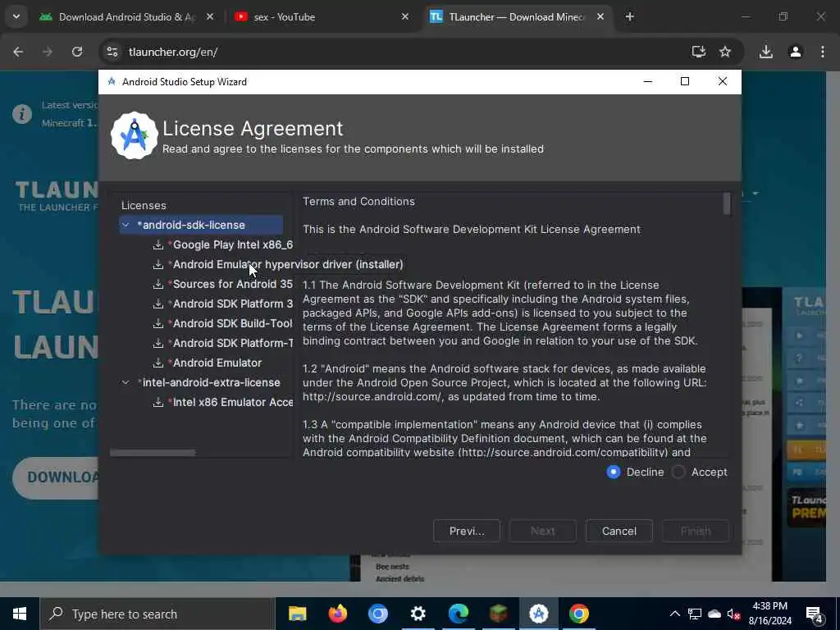Select the Accept radio button
This screenshot has height=630, width=840.
point(678,472)
